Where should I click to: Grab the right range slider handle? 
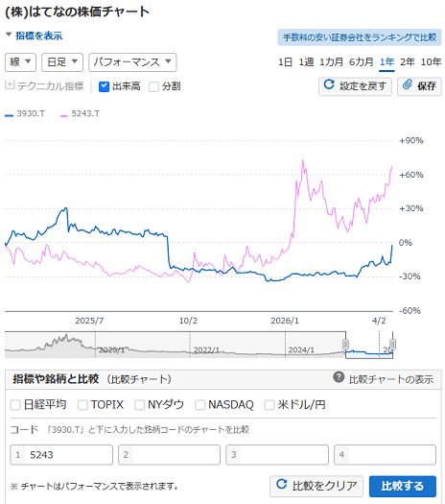click(392, 345)
